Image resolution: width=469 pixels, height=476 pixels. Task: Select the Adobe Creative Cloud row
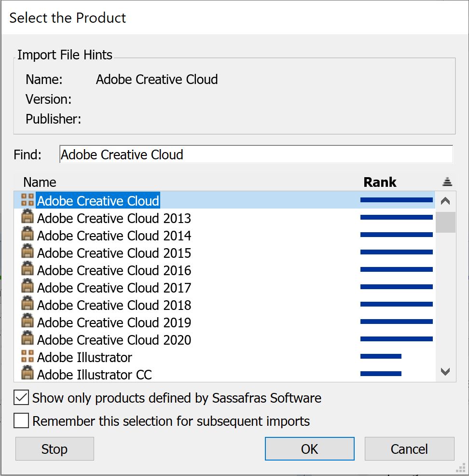point(224,200)
